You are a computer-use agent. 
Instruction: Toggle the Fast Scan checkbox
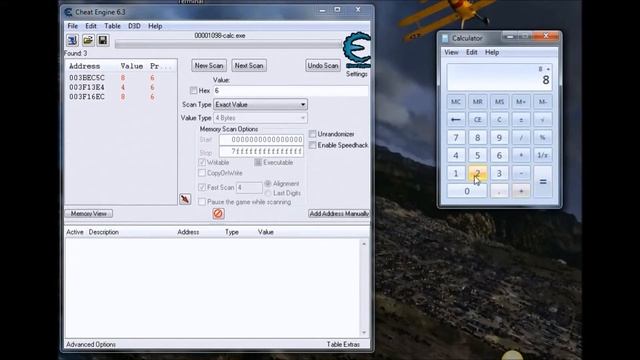tap(202, 187)
